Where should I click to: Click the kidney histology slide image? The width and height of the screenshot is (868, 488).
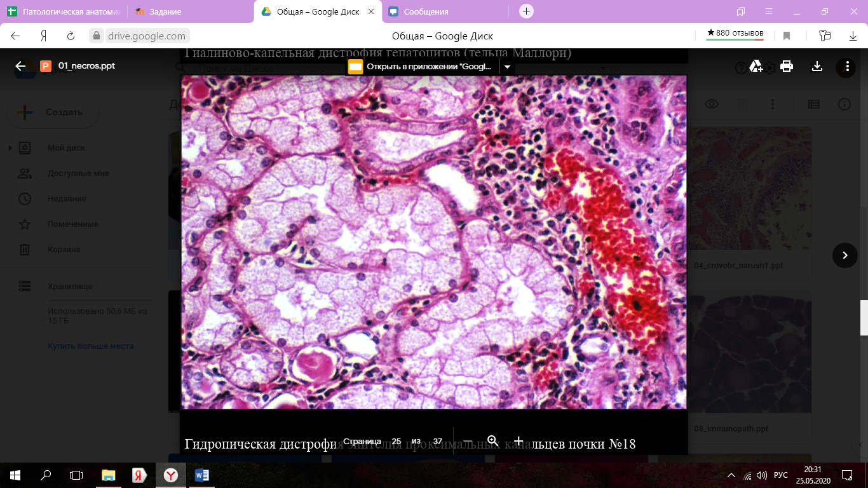coord(434,242)
